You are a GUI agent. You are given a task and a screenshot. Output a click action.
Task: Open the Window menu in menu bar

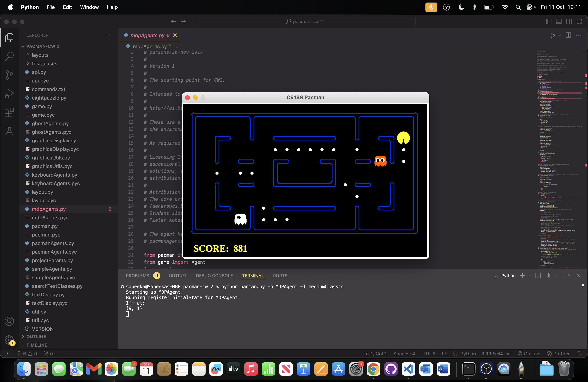tap(89, 7)
